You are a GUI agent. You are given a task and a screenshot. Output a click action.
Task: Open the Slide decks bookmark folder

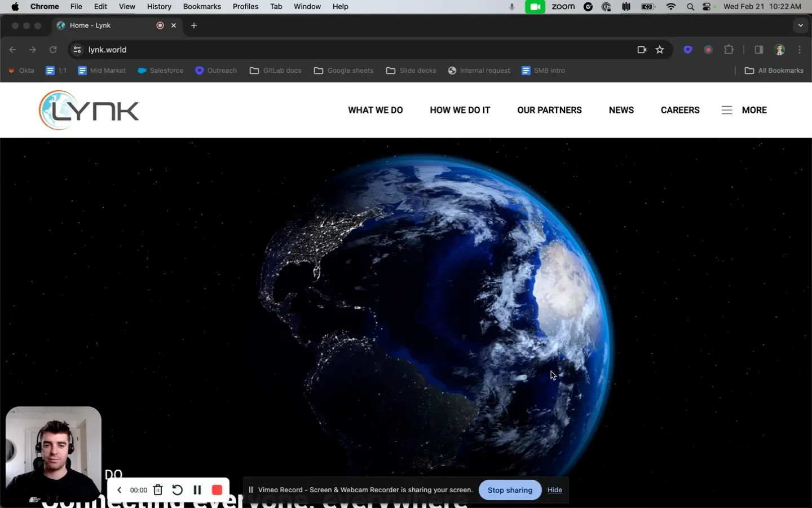click(x=412, y=71)
